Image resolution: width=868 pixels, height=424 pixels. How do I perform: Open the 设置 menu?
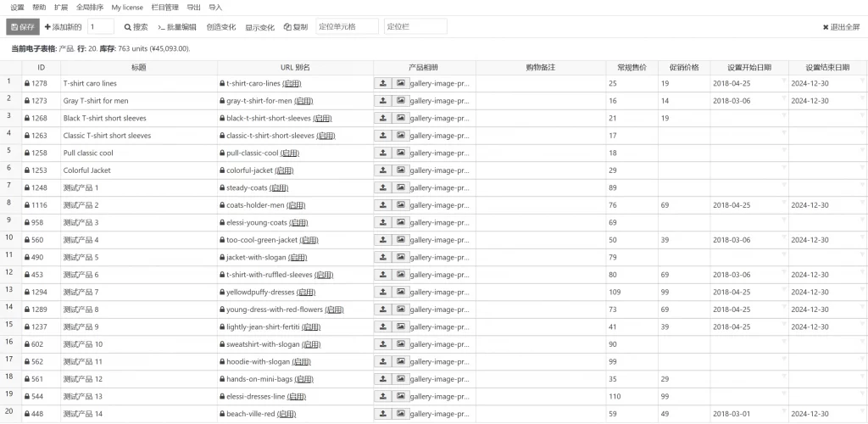(17, 7)
